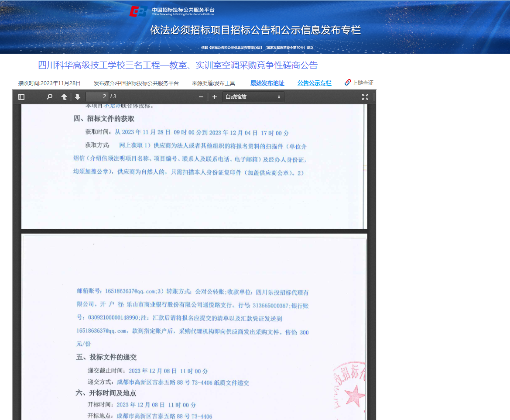This screenshot has width=510, height=420.
Task: Click the page number input field
Action: [x=97, y=96]
